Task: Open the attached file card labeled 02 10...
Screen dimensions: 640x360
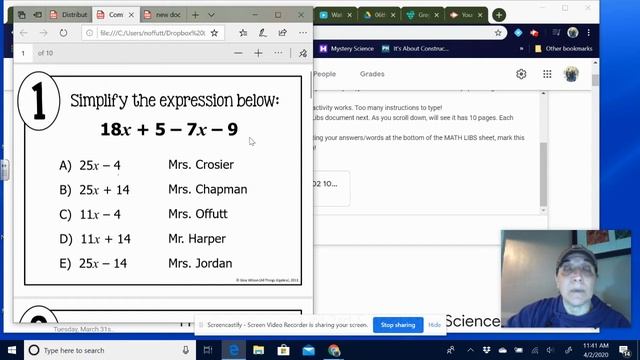Action: click(331, 188)
